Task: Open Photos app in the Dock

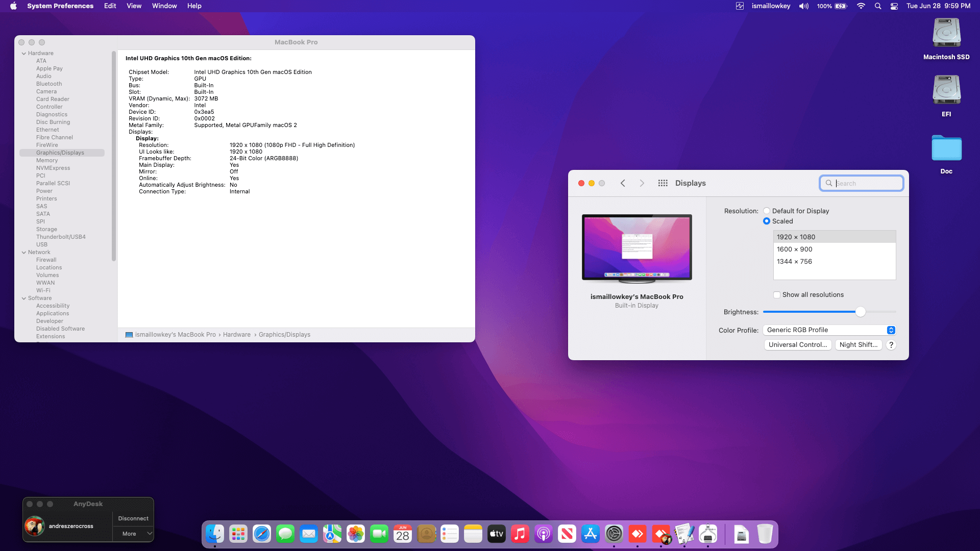Action: coord(356,534)
